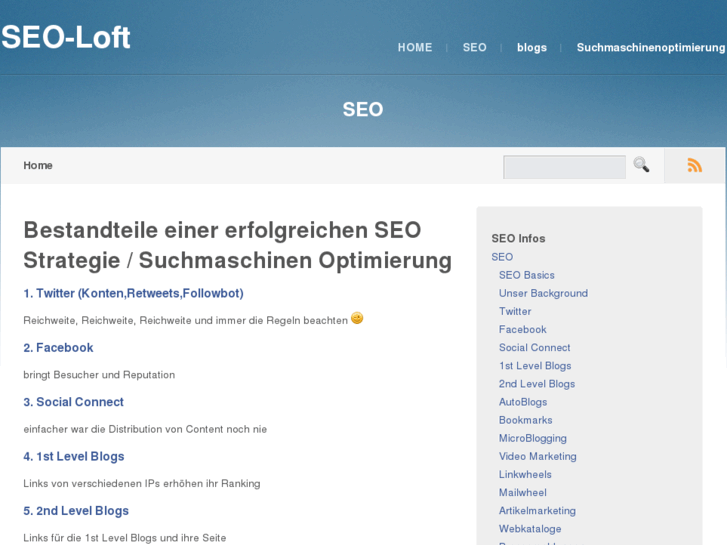Open Artikelmarketing in the sidebar
Image resolution: width=727 pixels, height=545 pixels.
[537, 511]
